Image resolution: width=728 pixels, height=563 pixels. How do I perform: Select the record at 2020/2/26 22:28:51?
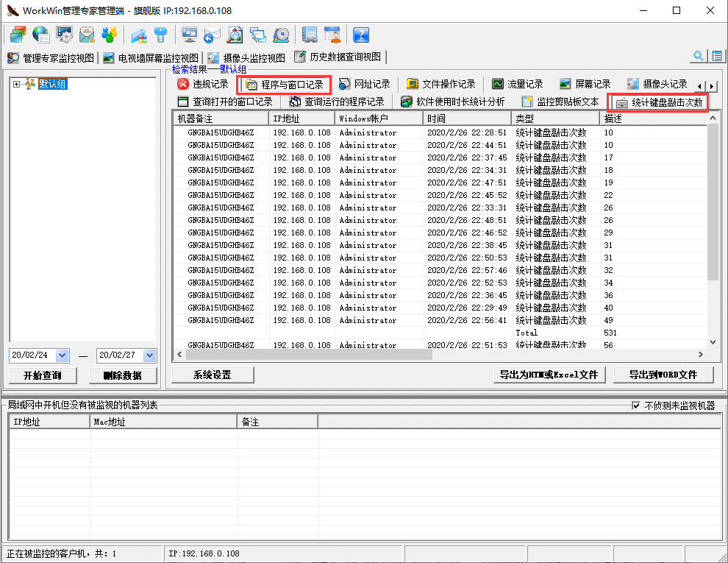point(440,132)
